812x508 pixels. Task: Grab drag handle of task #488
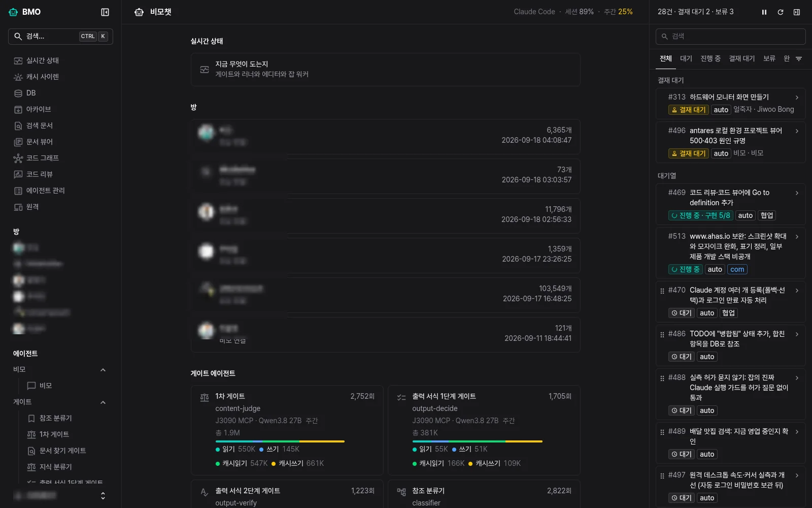[662, 378]
